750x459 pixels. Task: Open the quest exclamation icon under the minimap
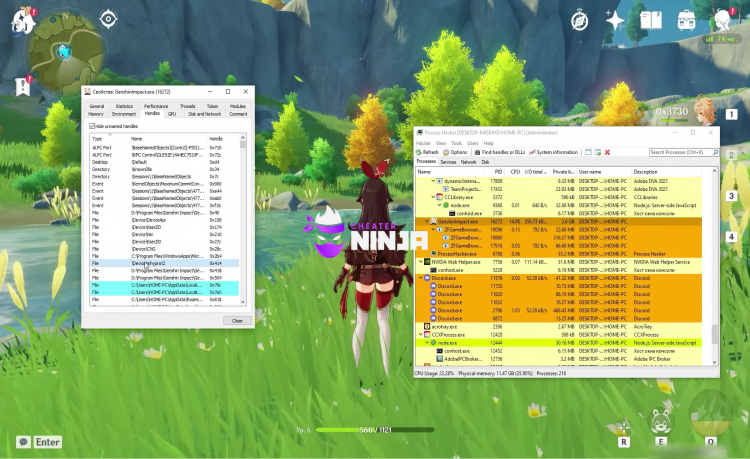pyautogui.click(x=22, y=86)
